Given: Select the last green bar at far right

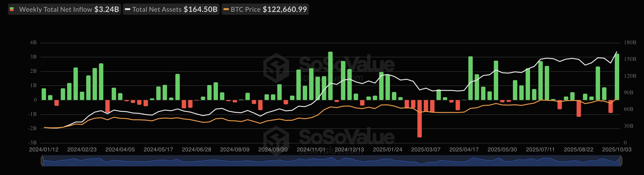Looking at the screenshot, I should (x=617, y=77).
